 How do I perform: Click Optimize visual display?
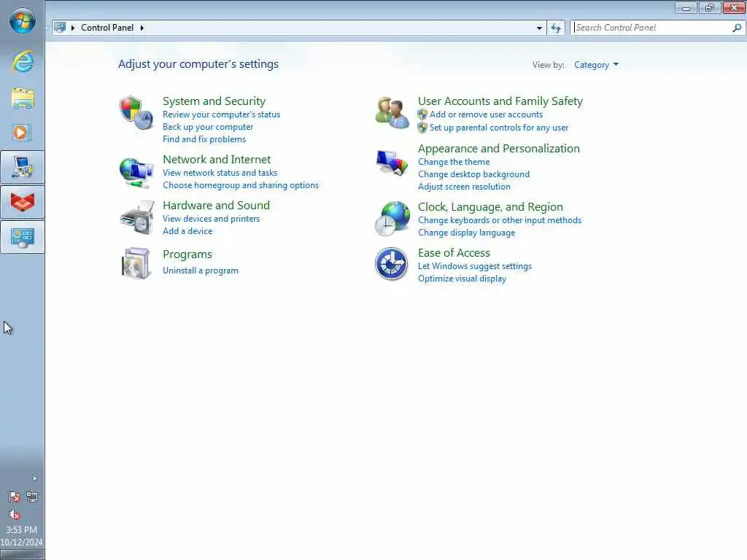pos(462,279)
